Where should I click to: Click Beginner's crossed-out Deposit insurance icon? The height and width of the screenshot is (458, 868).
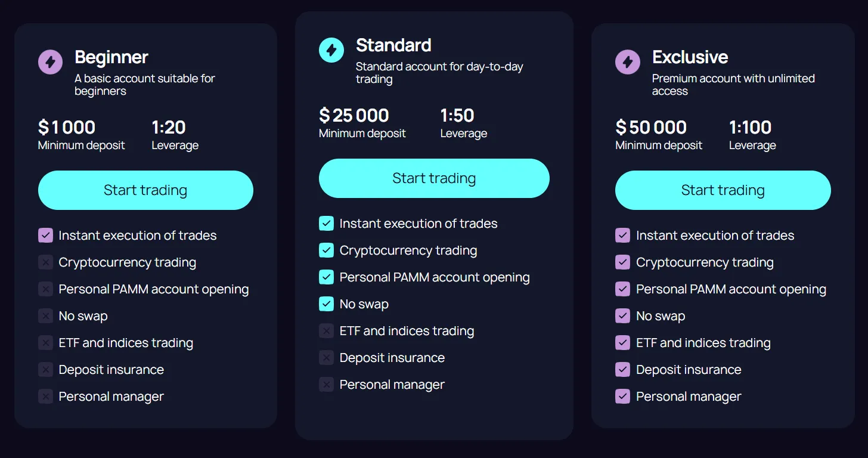click(x=45, y=370)
